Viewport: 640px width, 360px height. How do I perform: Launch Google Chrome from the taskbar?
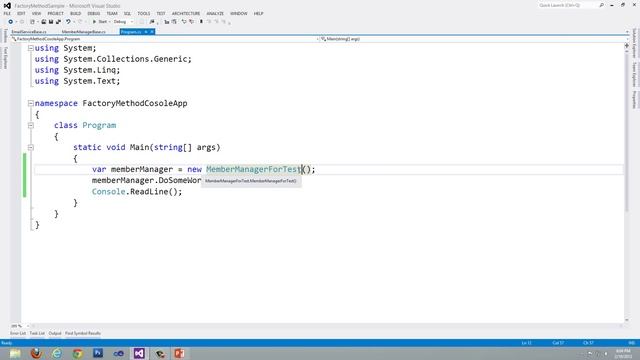[78, 353]
